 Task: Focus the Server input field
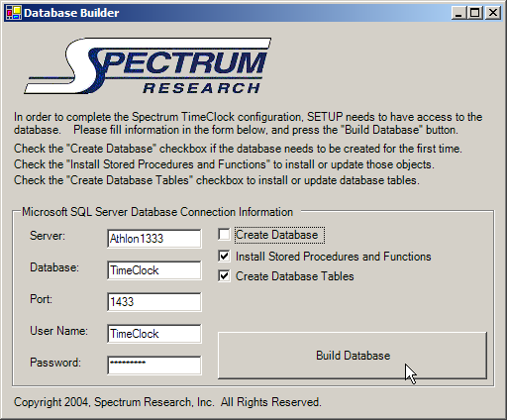point(154,239)
